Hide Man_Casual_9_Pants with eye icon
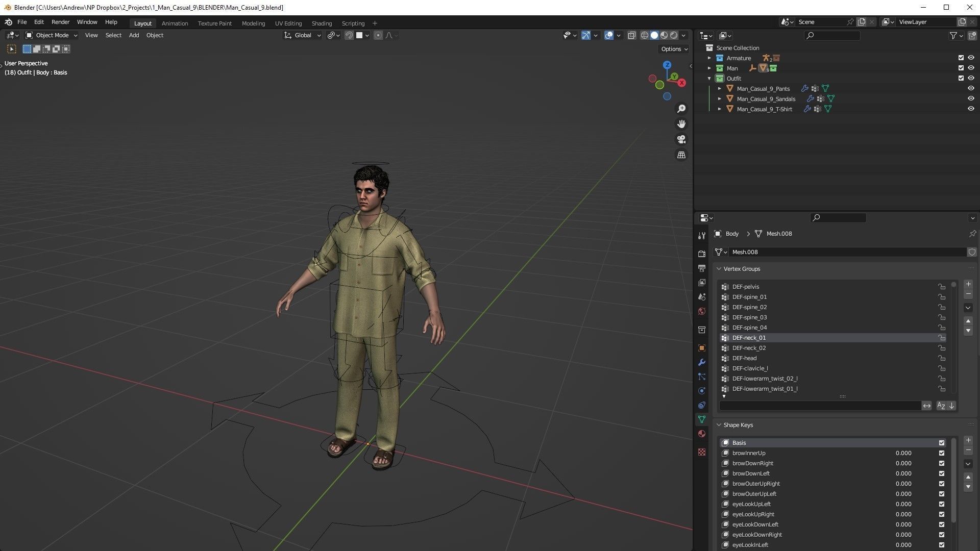 point(971,88)
